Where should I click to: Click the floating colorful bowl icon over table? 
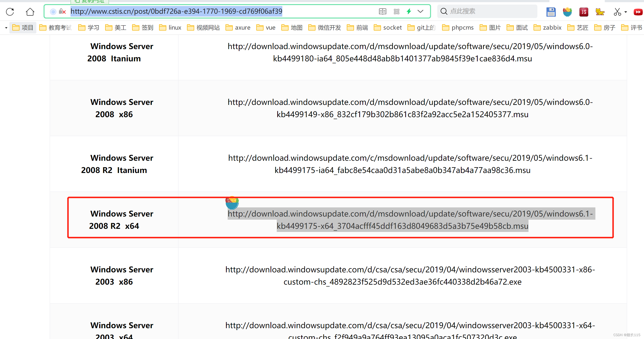[232, 203]
